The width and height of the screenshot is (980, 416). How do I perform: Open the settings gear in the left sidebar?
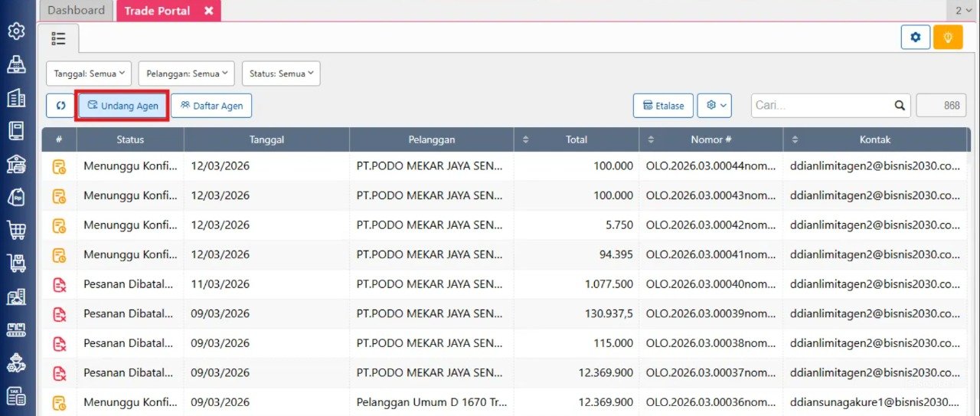pos(16,31)
